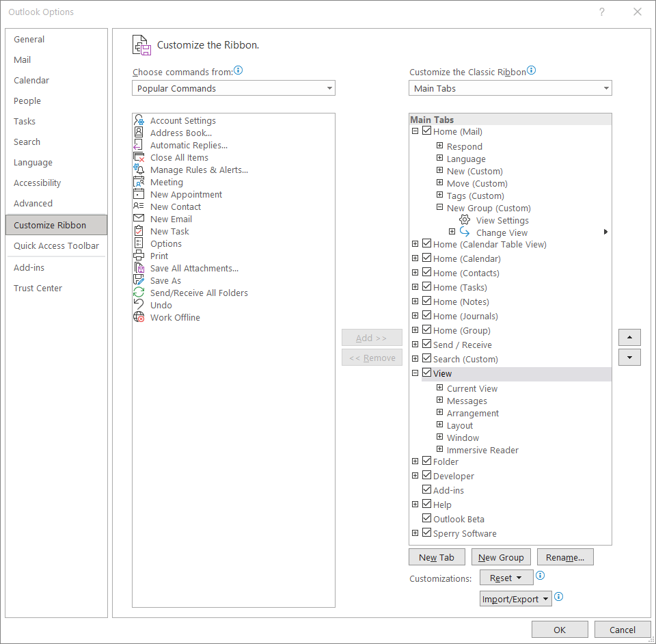Select the New Appointment calendar icon
This screenshot has height=644, width=656.
[139, 194]
